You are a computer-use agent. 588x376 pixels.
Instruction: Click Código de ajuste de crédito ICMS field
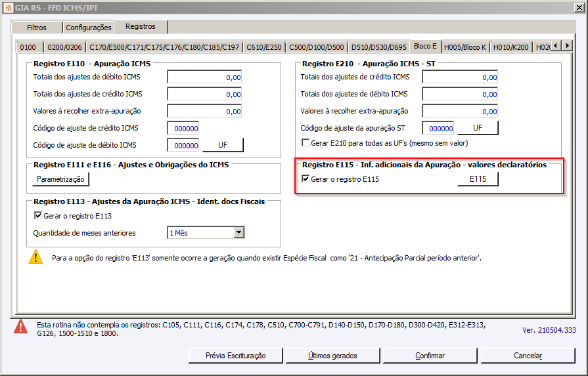(183, 128)
